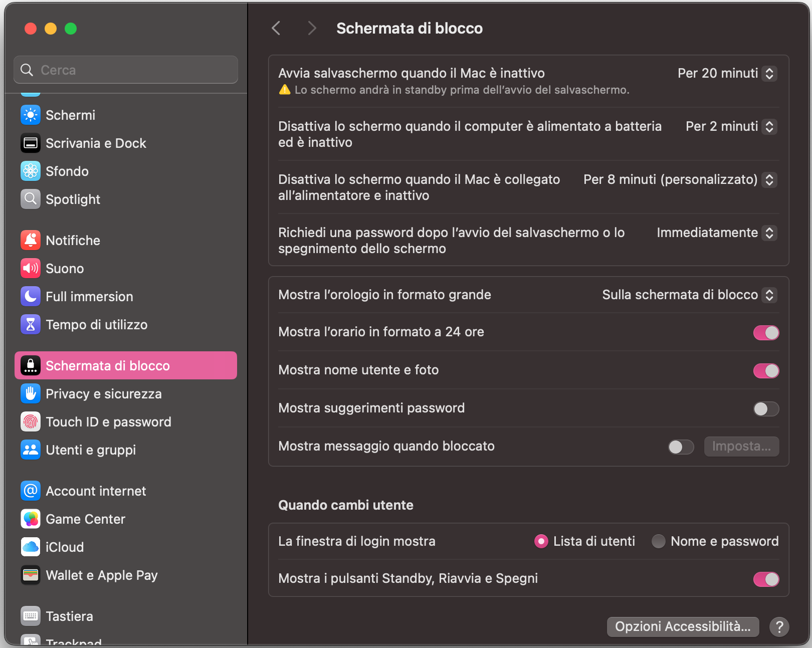812x648 pixels.
Task: Open the Suono settings label
Action: click(x=65, y=269)
